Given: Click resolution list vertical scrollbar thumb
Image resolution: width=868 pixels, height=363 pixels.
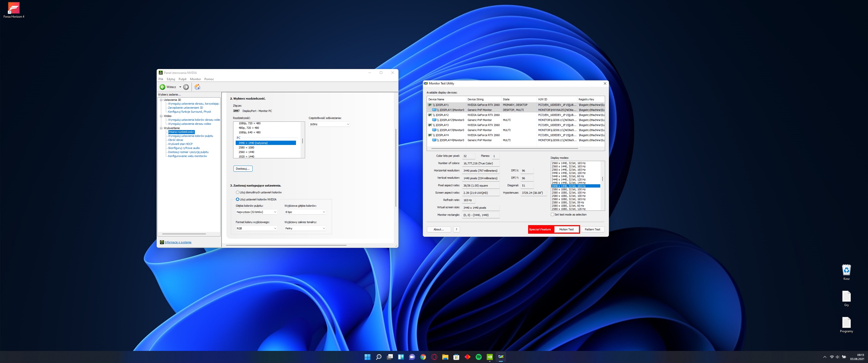Looking at the screenshot, I should pyautogui.click(x=303, y=141).
